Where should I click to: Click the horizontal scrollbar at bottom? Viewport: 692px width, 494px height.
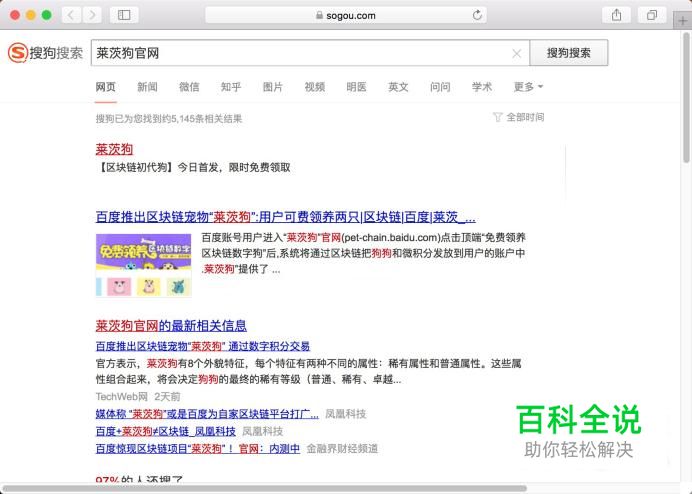[x=264, y=489]
